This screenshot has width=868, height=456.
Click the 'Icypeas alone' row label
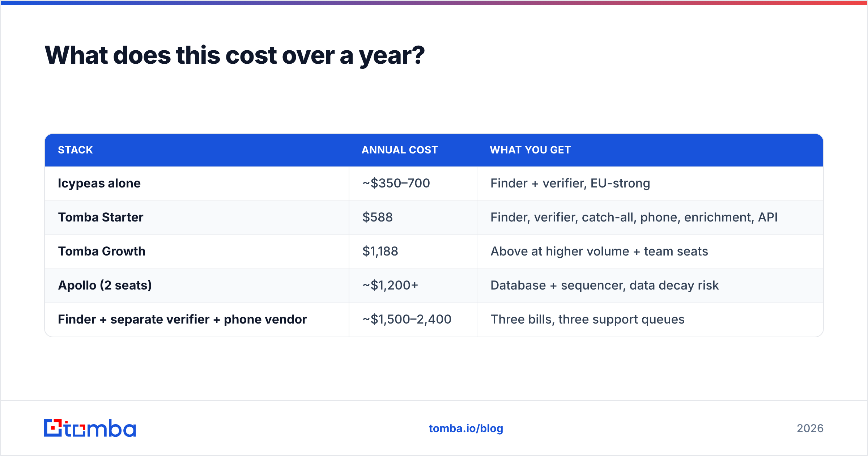[x=99, y=183]
